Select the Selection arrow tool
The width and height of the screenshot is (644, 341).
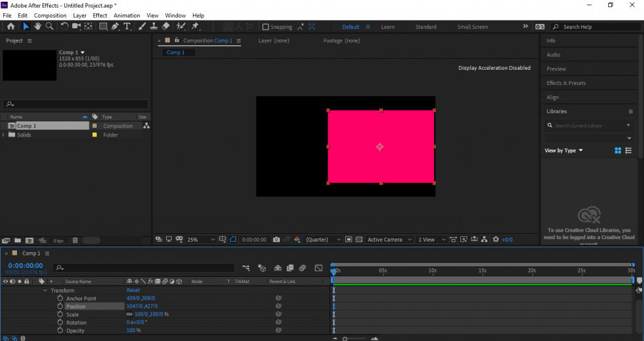click(x=25, y=26)
